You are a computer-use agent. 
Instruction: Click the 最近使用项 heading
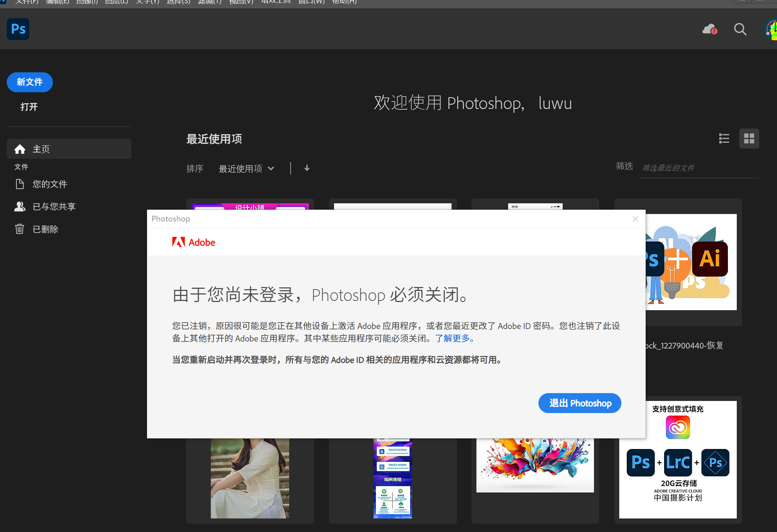214,139
